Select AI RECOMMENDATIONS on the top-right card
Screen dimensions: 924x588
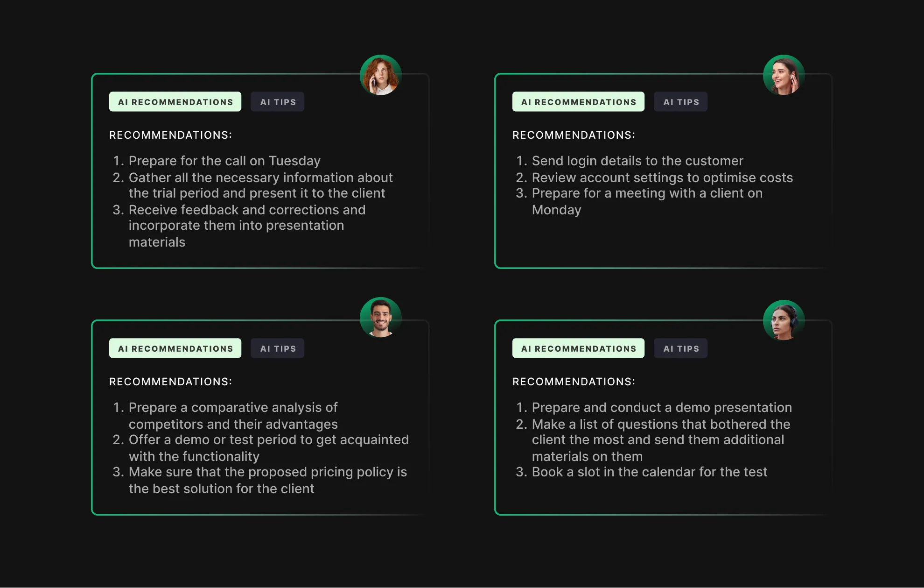pos(578,101)
